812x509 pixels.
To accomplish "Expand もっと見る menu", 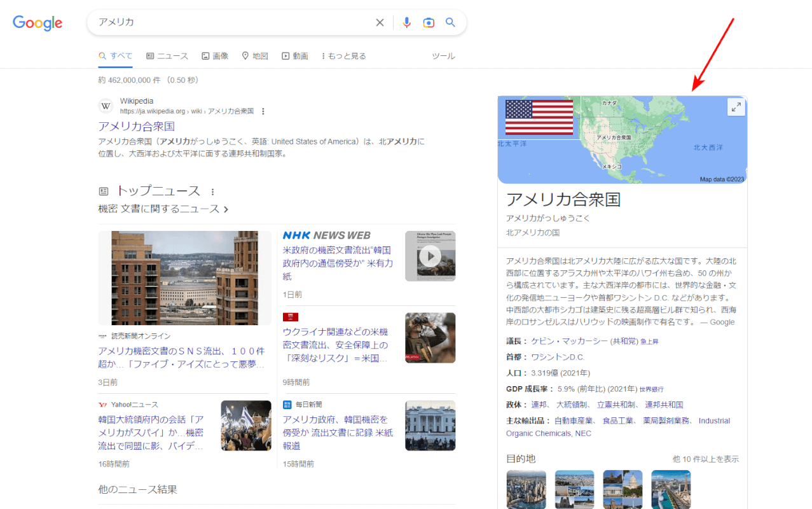I will [x=344, y=56].
